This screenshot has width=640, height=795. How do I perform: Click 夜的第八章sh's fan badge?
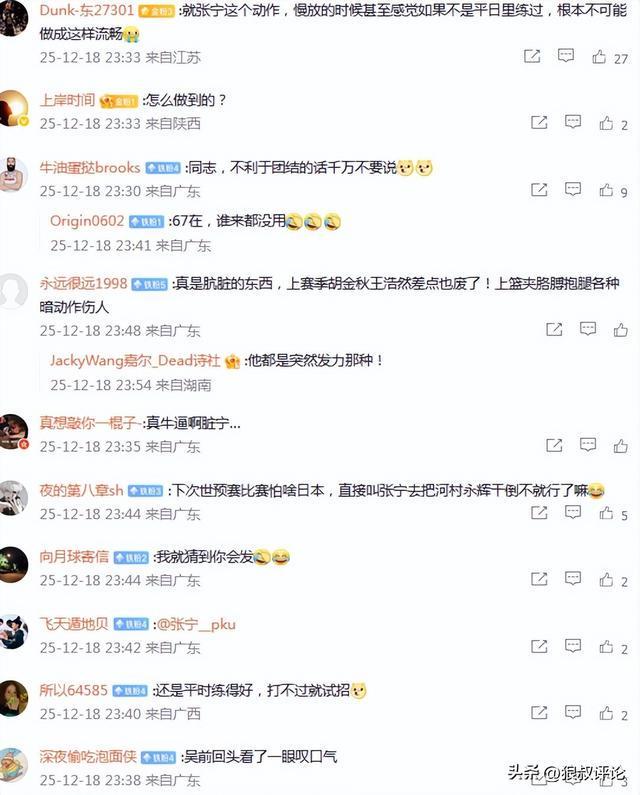pyautogui.click(x=145, y=491)
